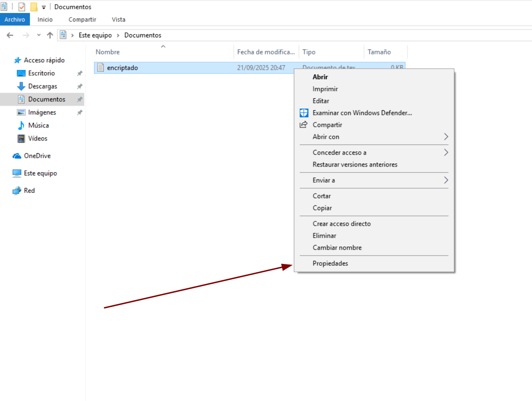Open Música in the sidebar
The width and height of the screenshot is (532, 401).
tap(38, 126)
